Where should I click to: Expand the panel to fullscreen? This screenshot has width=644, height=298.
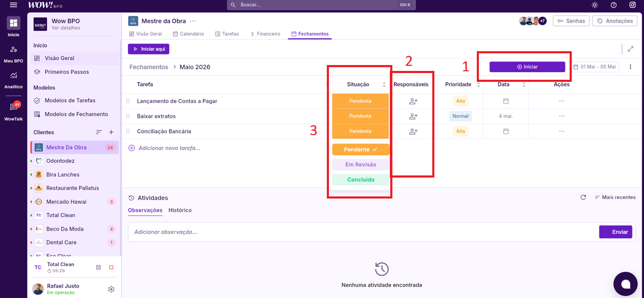coord(630,49)
